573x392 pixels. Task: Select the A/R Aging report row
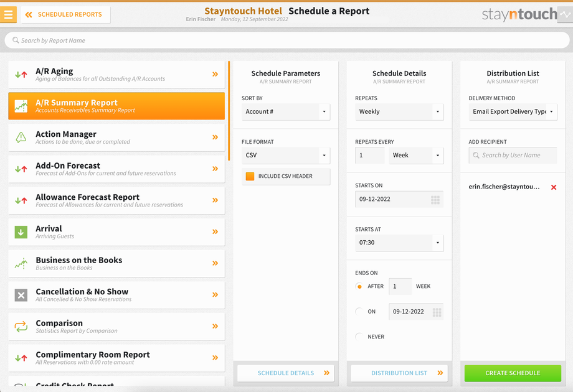[116, 75]
